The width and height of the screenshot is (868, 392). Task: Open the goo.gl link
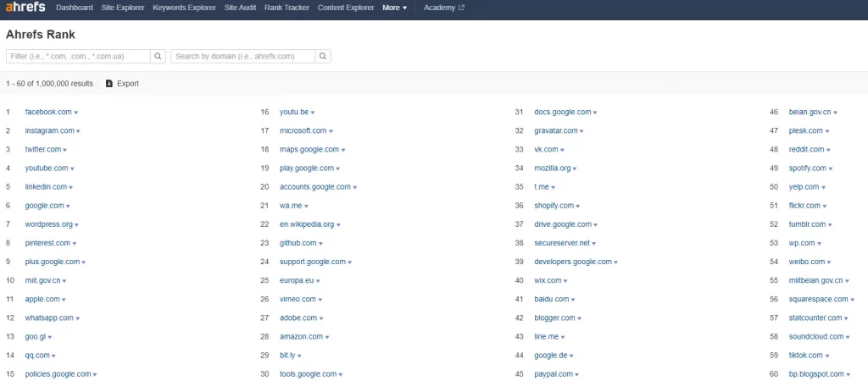click(36, 337)
